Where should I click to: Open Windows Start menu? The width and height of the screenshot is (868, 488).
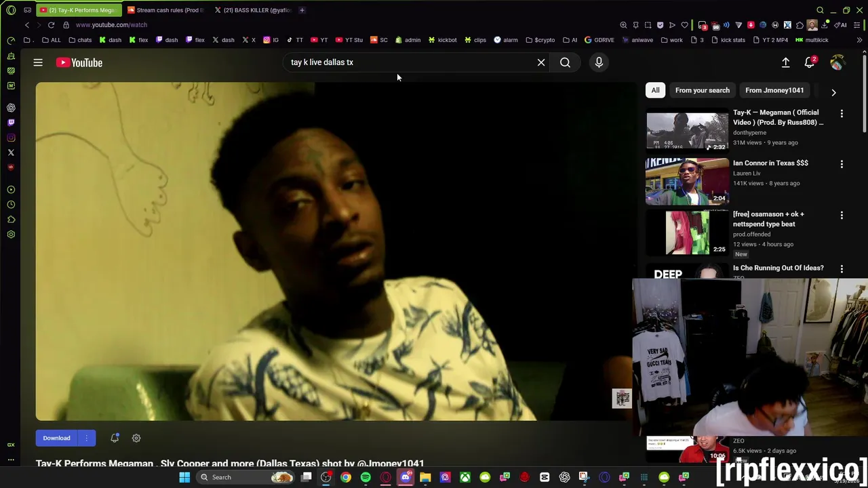click(x=184, y=477)
